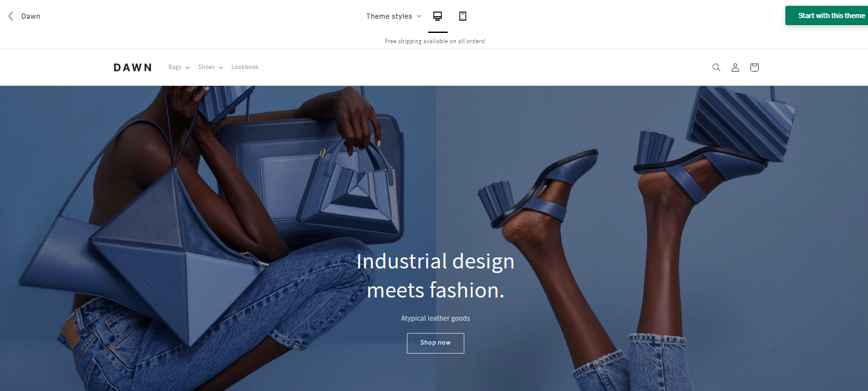
Task: Click the free shipping announcement bar
Action: 435,41
